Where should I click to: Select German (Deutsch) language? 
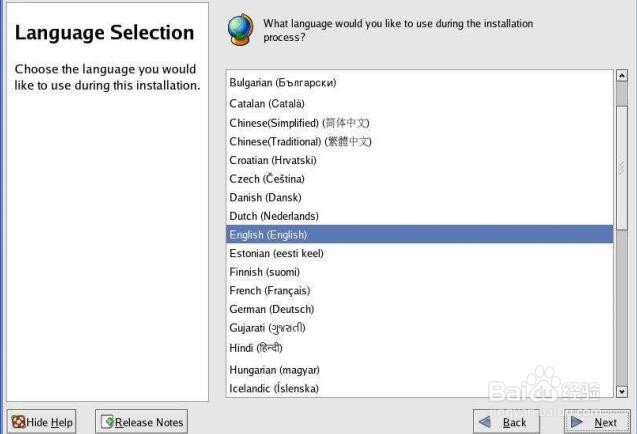point(419,309)
